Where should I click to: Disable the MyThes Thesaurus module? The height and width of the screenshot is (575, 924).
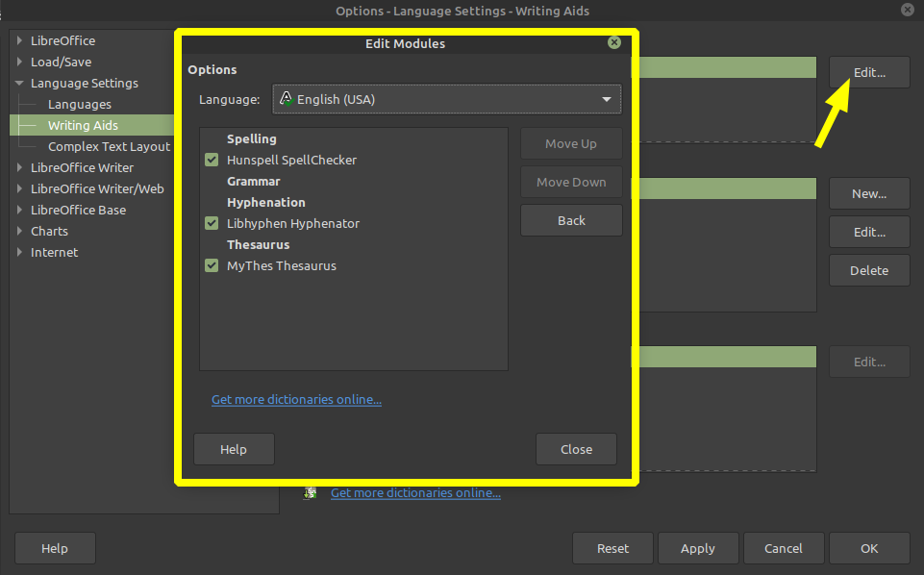tap(212, 266)
